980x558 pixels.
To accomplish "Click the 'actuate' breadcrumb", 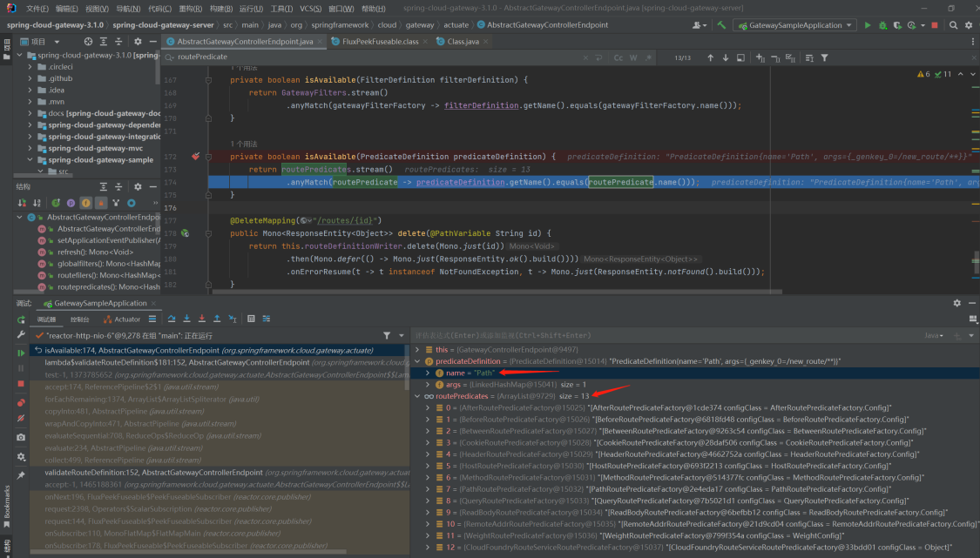I will pyautogui.click(x=456, y=25).
